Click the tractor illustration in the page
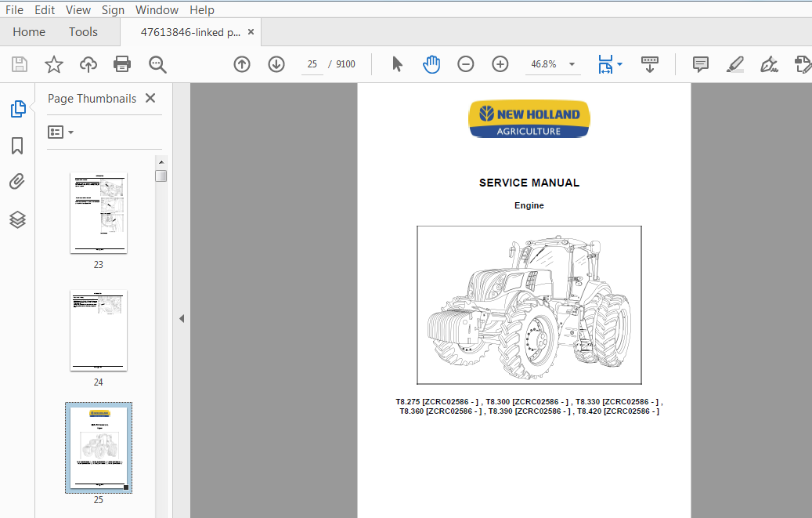The height and width of the screenshot is (518, 812). (529, 305)
